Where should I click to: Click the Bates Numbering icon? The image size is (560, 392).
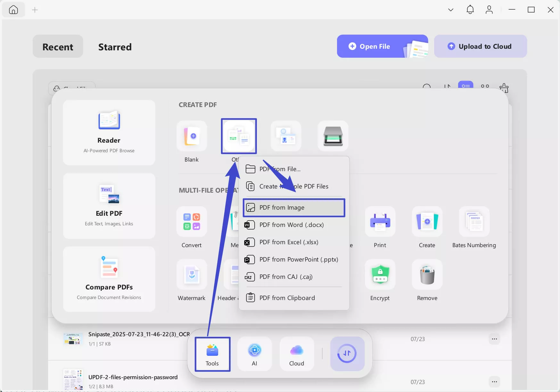point(474,222)
